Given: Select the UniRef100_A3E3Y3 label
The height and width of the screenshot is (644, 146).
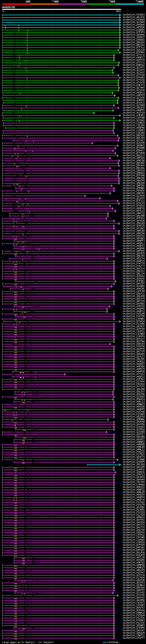Looking at the screenshot, I should (134, 85).
